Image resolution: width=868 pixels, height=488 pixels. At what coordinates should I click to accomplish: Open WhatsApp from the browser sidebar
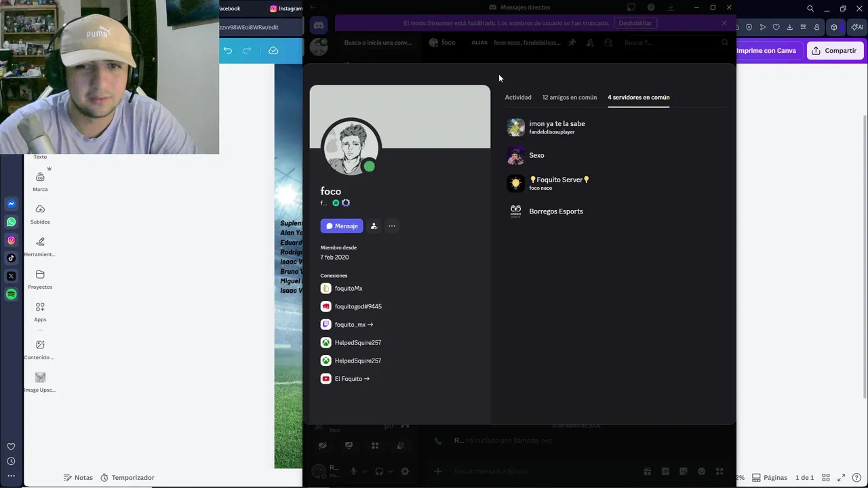[11, 222]
